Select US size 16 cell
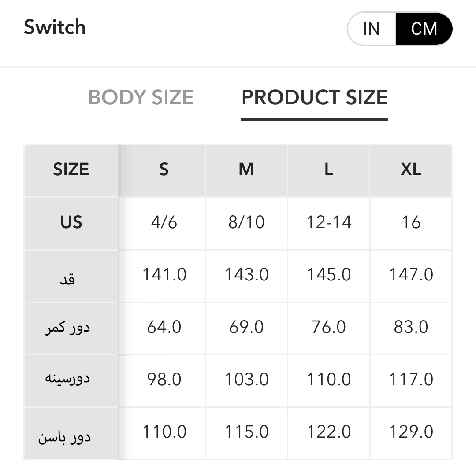Image resolution: width=476 pixels, height=465 pixels. click(x=411, y=222)
